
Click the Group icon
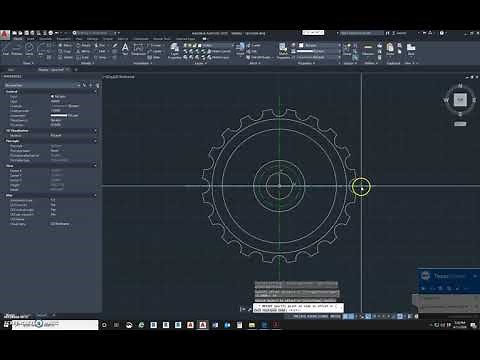[347, 49]
